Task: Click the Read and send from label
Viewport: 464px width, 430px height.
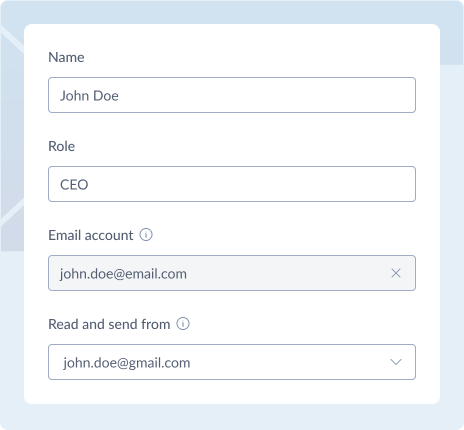Action: point(109,324)
